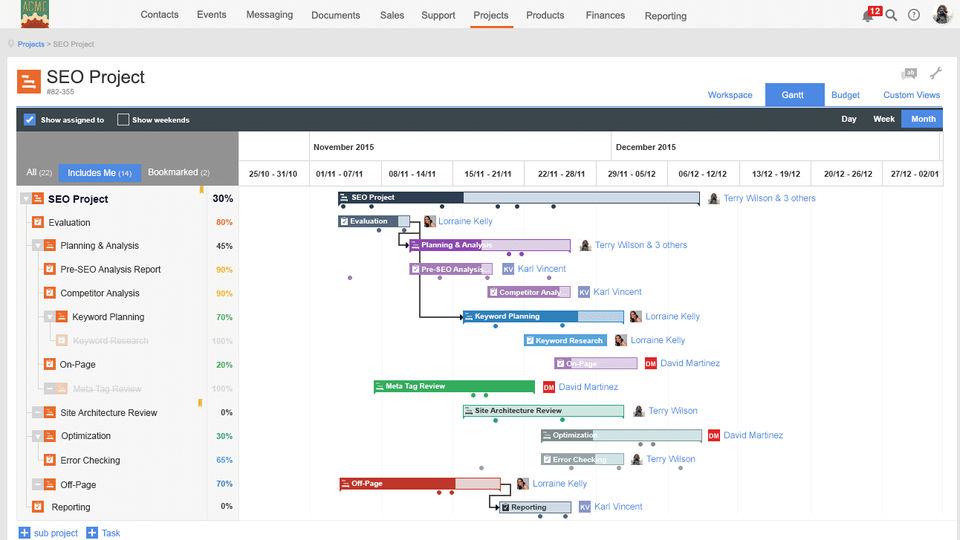Image resolution: width=960 pixels, height=540 pixels.
Task: Open the notifications bell icon
Action: coord(868,16)
